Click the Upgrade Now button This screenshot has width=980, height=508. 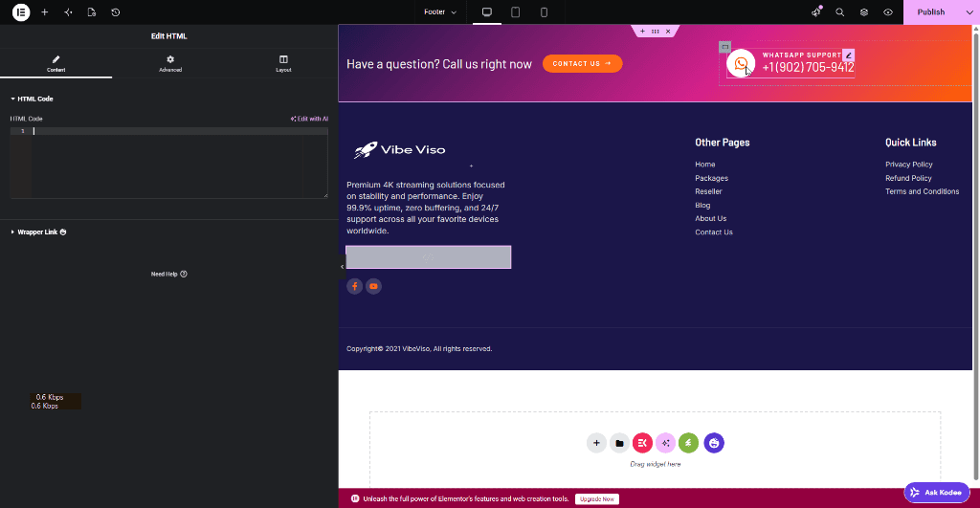[x=597, y=499]
